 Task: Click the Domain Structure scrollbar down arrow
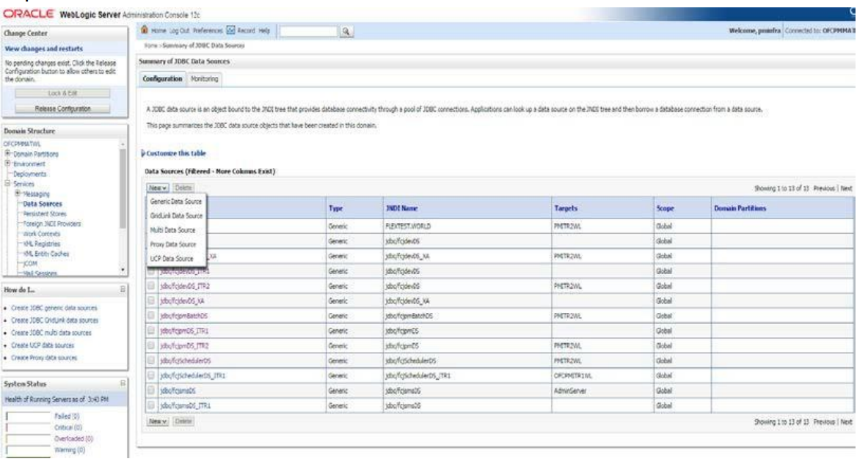point(123,270)
